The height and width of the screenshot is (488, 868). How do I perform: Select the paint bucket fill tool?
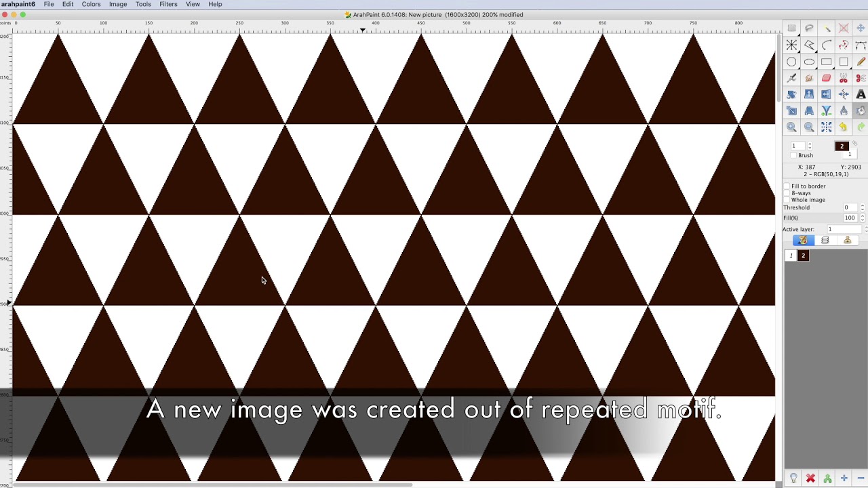point(861,110)
